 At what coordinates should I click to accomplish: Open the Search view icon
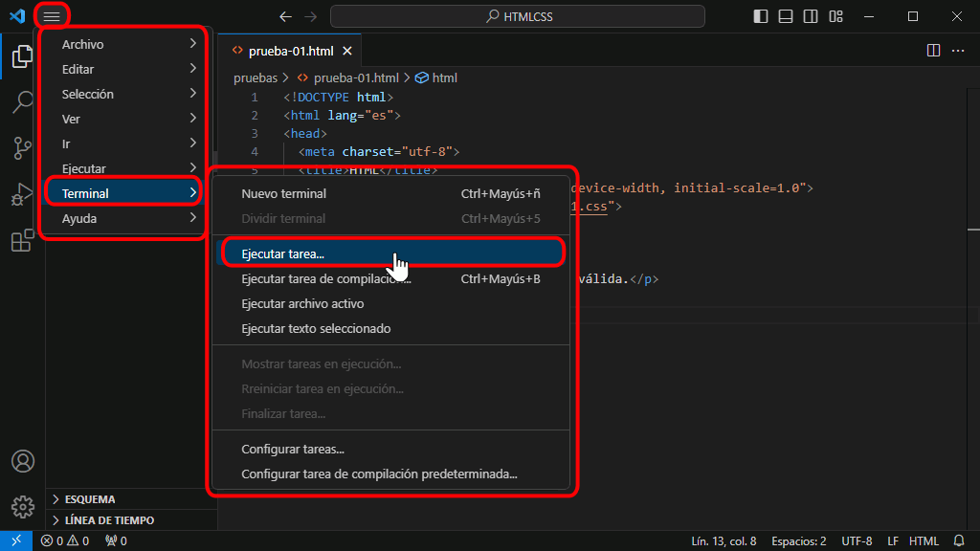coord(22,102)
